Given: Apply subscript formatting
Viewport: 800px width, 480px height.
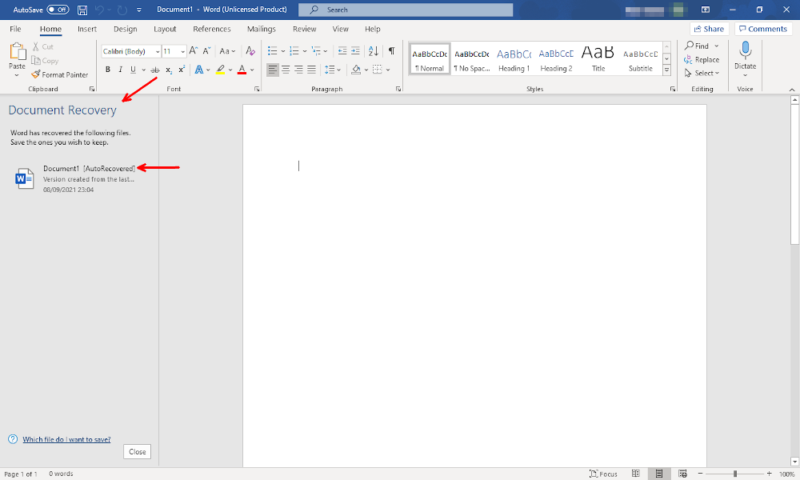Looking at the screenshot, I should [168, 70].
